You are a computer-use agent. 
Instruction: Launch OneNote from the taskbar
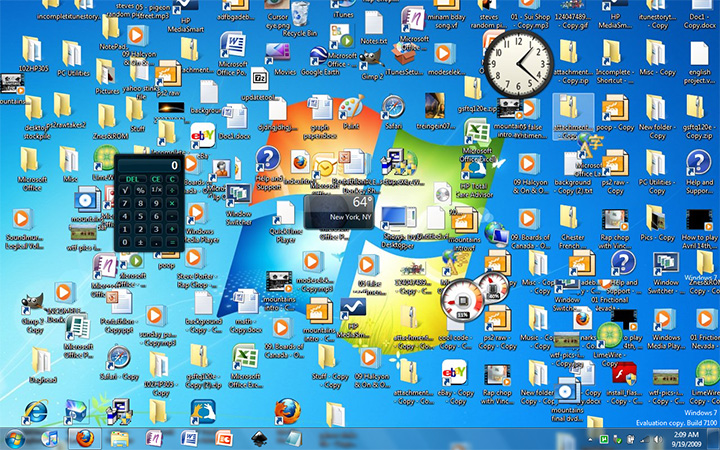pos(155,438)
